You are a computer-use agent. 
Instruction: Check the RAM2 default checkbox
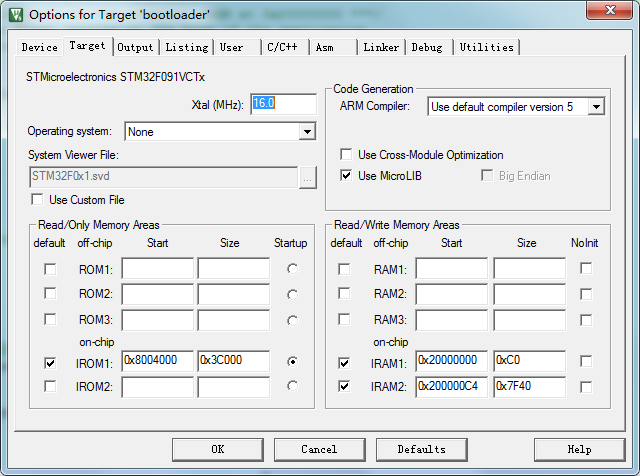344,294
